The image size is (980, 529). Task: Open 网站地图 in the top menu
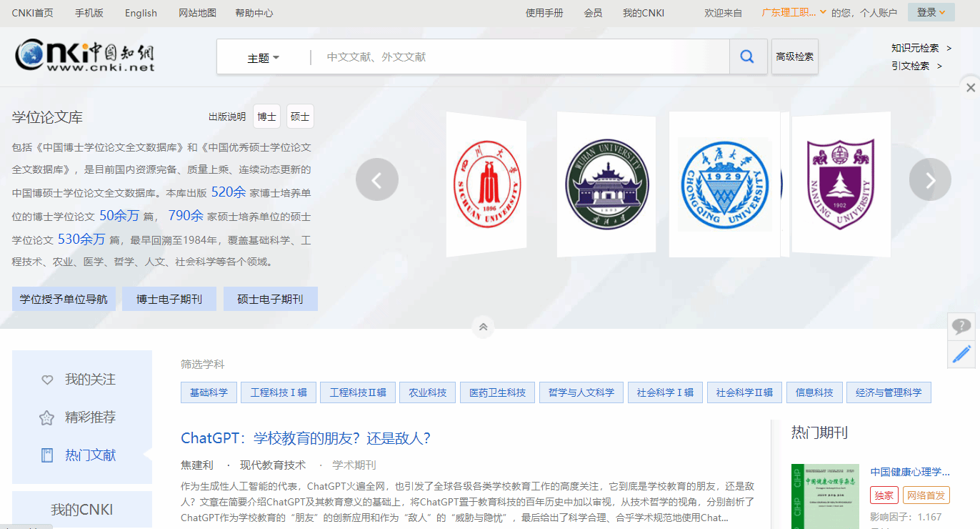pyautogui.click(x=197, y=13)
